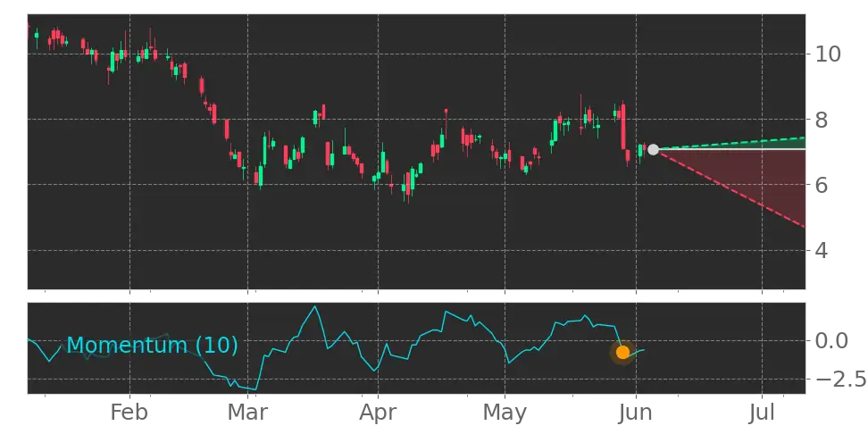Click the Jul axis label
The image size is (868, 434).
point(762,413)
